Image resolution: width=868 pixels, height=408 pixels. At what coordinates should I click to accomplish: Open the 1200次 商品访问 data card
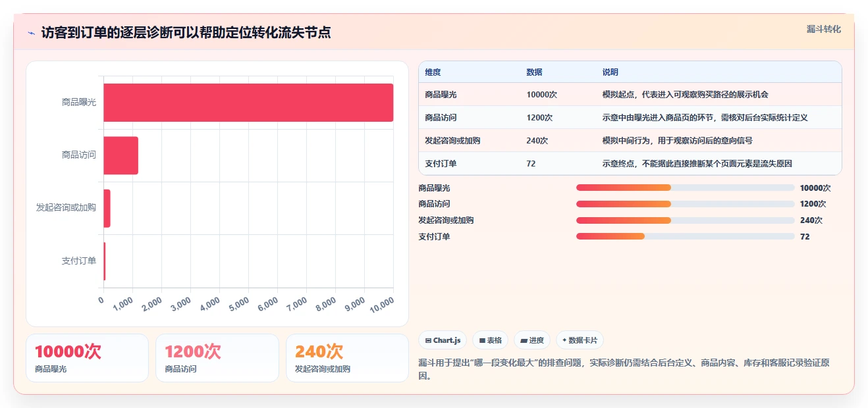coord(217,358)
